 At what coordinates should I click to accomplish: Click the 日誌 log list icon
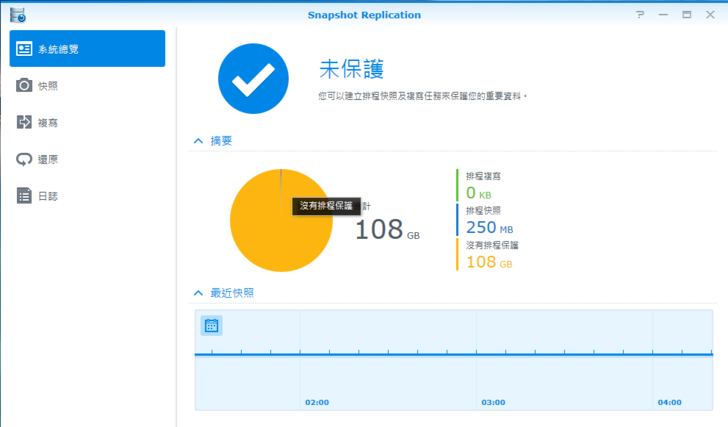click(24, 196)
